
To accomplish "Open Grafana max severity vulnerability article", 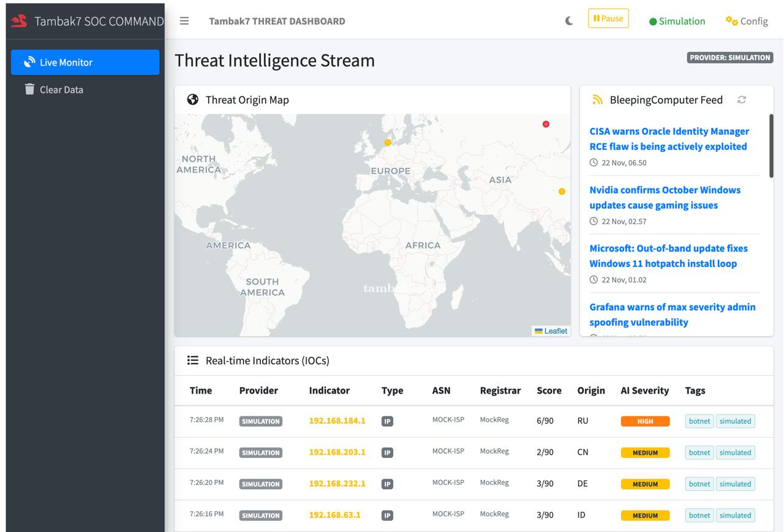I will (x=672, y=314).
